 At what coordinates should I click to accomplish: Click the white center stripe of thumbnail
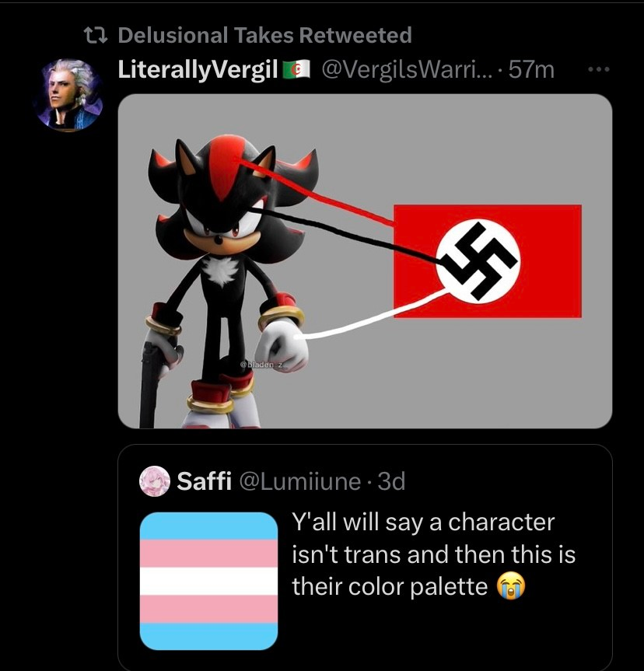click(208, 581)
